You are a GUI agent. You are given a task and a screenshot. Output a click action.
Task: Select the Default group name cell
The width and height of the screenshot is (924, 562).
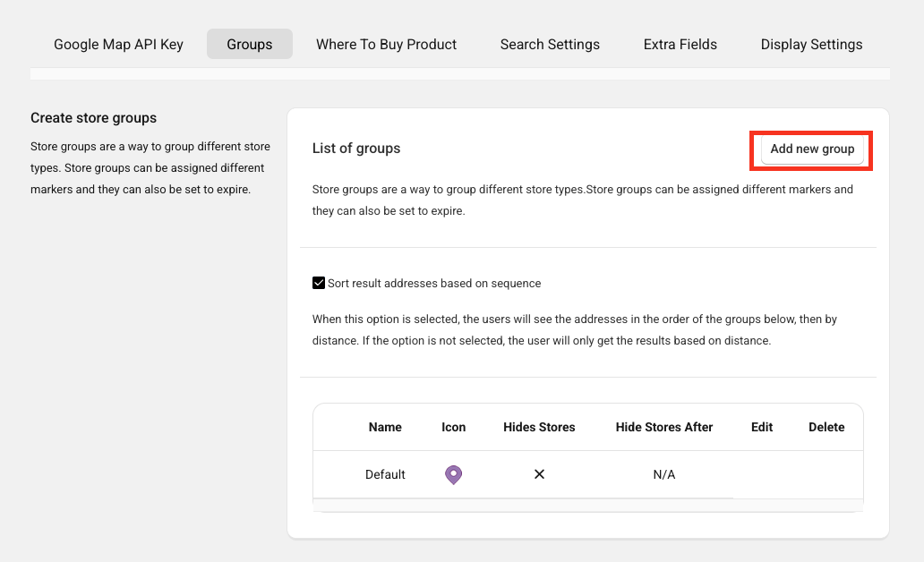385,474
